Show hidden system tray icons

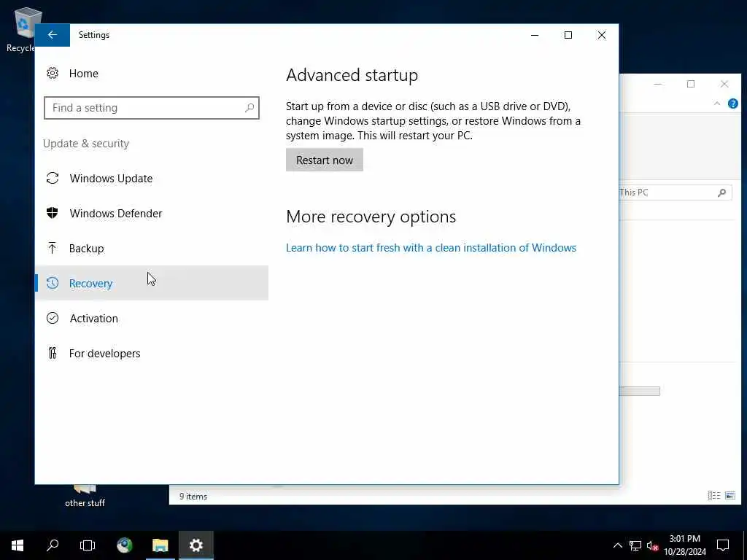click(617, 545)
